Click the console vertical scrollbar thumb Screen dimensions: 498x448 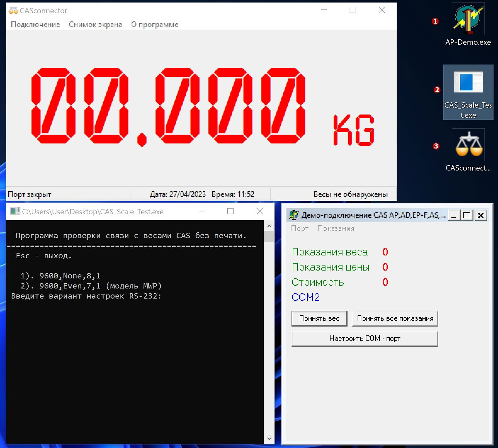coord(269,236)
